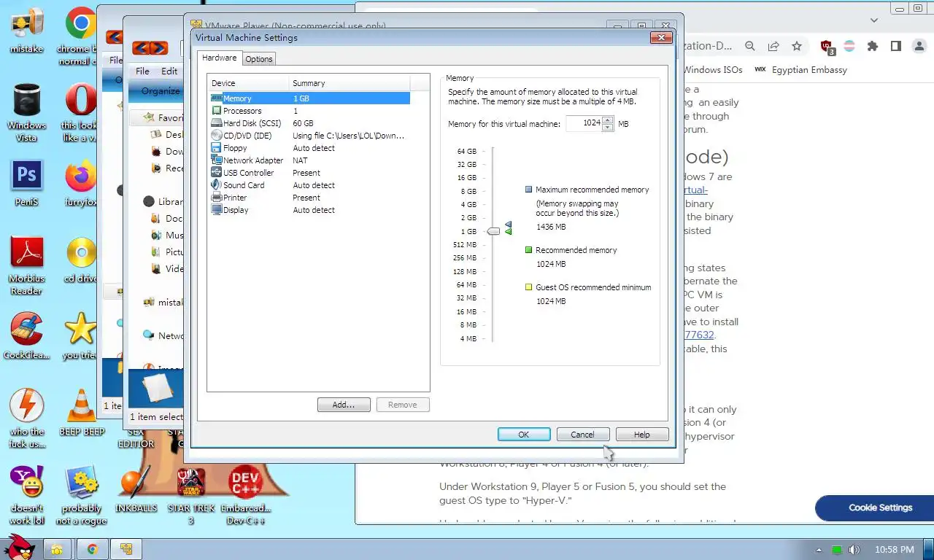
Task: Open the VLC cone icon BEEP BEEP
Action: [82, 413]
